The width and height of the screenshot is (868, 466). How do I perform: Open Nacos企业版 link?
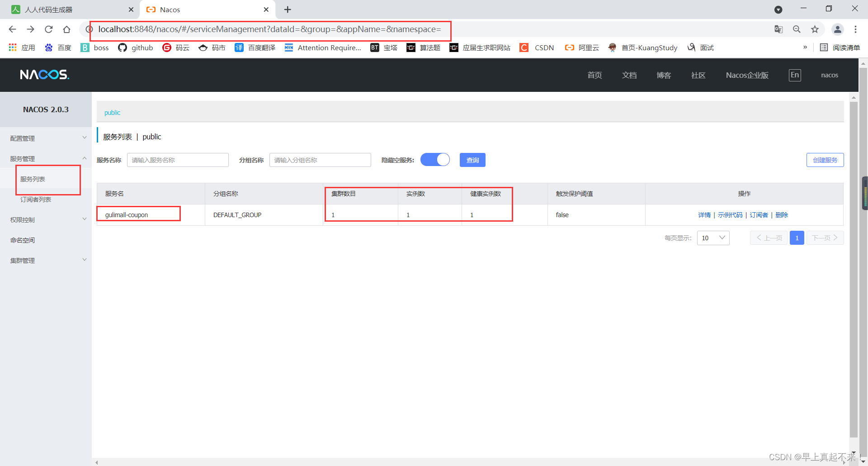pyautogui.click(x=747, y=75)
